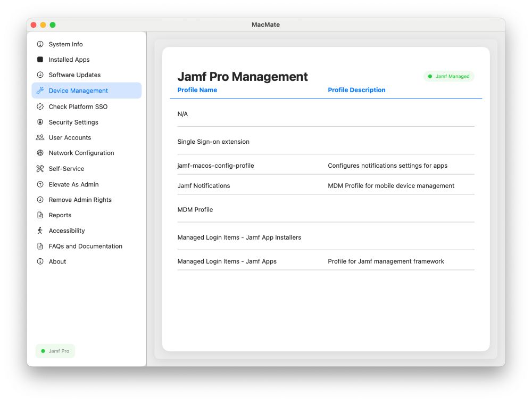This screenshot has width=532, height=402.
Task: Click the Remove Admin Rights down-arrow icon
Action: coord(40,200)
